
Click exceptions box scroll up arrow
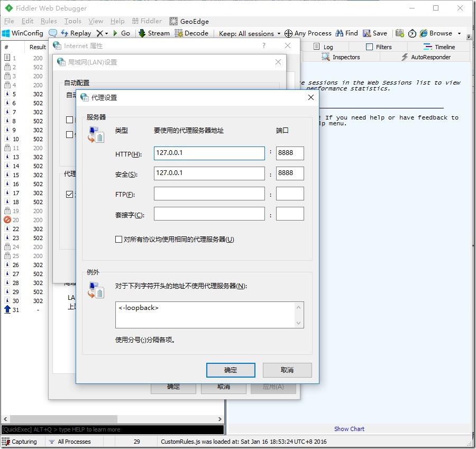pyautogui.click(x=298, y=307)
